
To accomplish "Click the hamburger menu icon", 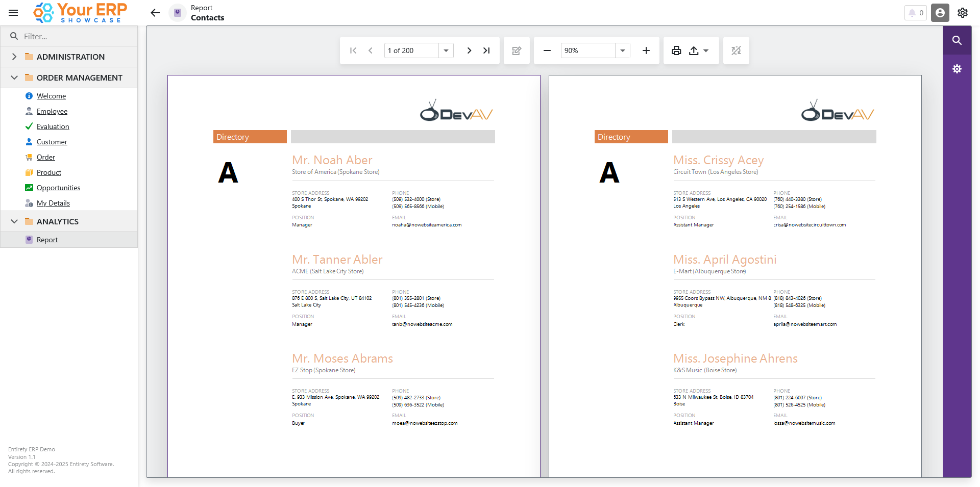I will pos(13,13).
